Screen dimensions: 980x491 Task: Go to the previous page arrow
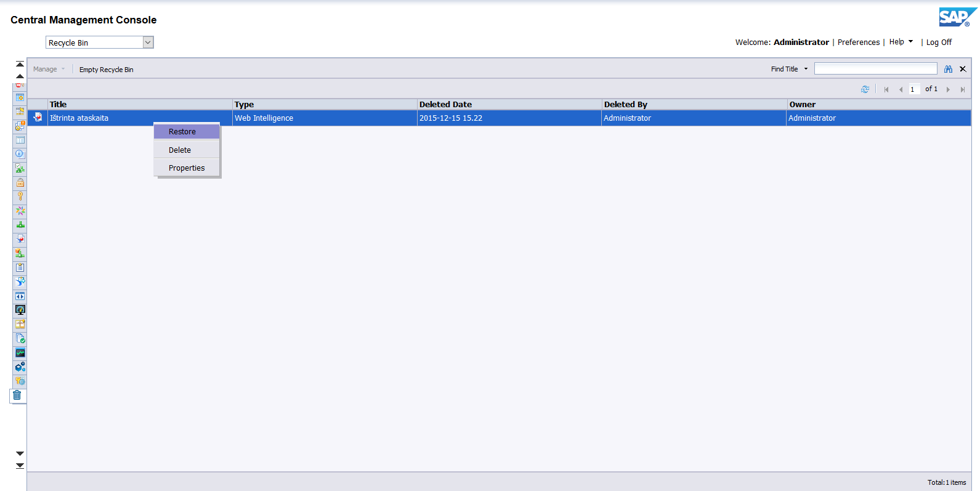click(901, 89)
